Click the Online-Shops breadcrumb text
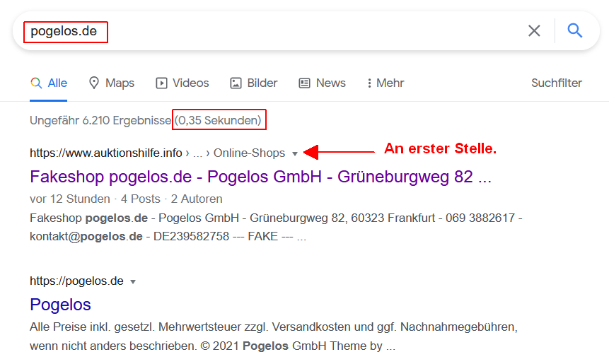 pyautogui.click(x=249, y=153)
